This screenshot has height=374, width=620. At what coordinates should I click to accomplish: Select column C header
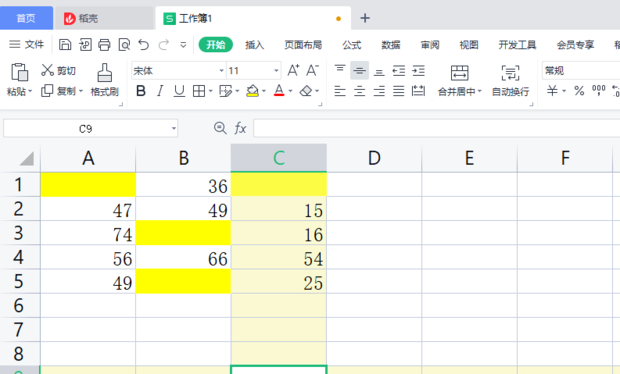click(279, 158)
